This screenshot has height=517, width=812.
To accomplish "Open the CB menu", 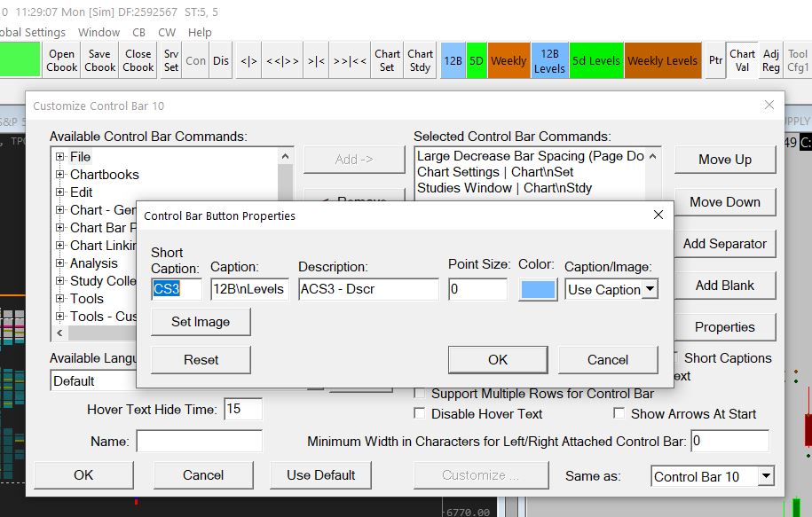I will [x=138, y=32].
